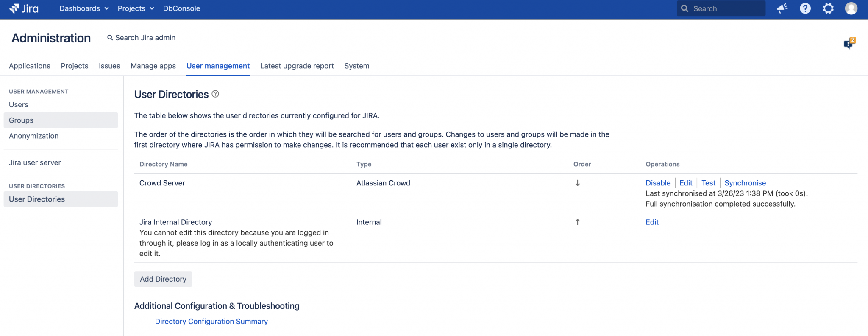The image size is (868, 336).
Task: Test the Crowd Server directory
Action: point(708,183)
